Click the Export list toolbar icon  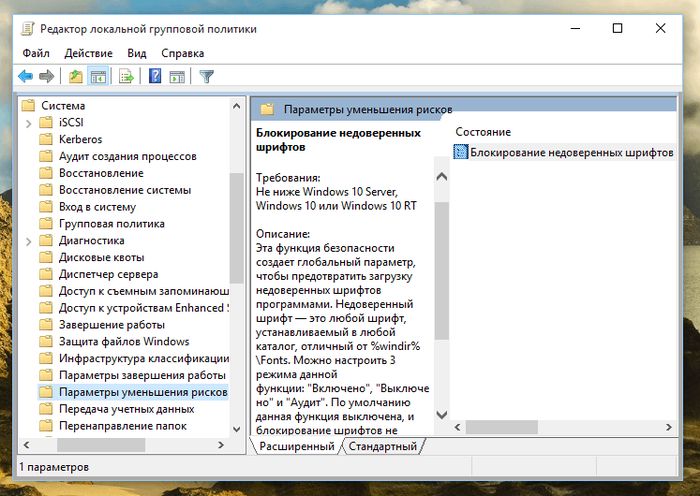coord(126,76)
